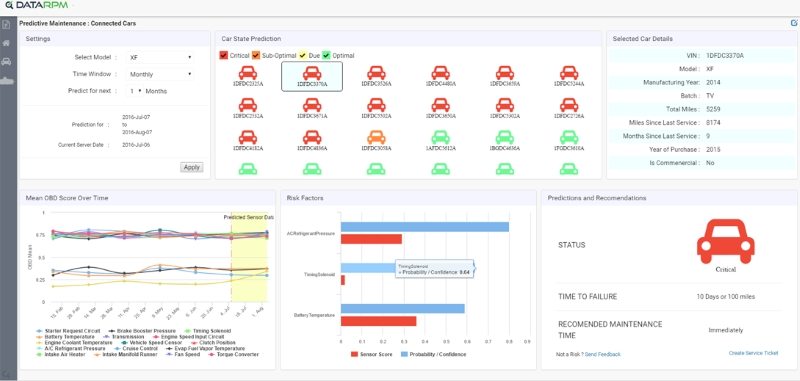Viewport: 800px width, 381px height.
Task: Select the car labeled 1DFDC4480A
Action: (440, 77)
